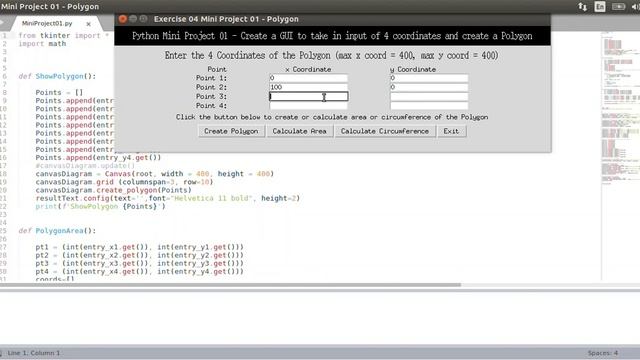
Task: Click the def PolygonArea() line in editor
Action: pos(57,231)
